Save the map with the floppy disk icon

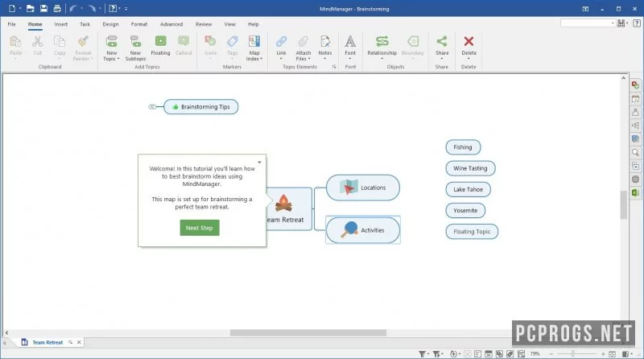point(43,8)
